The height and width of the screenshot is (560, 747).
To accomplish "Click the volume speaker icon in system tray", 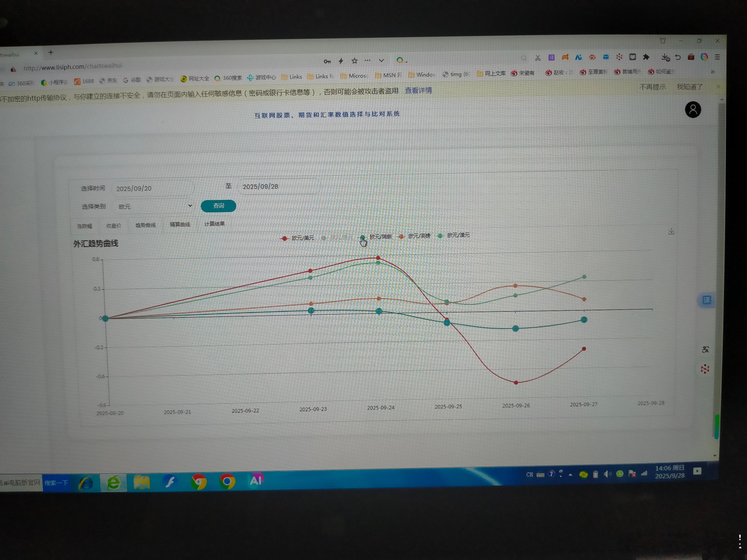I will click(607, 474).
